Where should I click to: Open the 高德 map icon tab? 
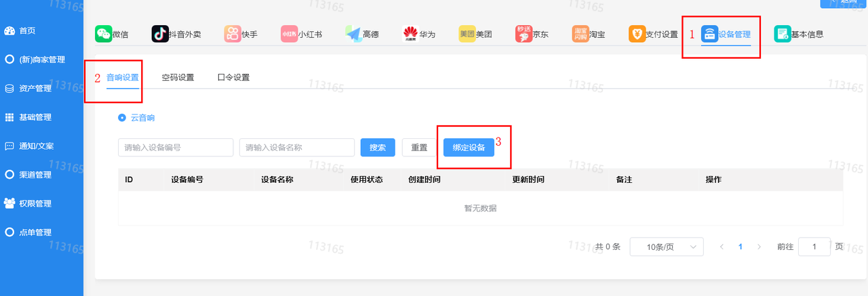(x=353, y=34)
